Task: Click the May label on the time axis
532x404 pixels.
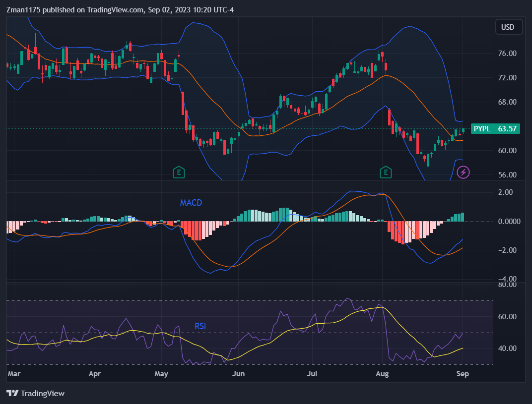Action: [x=161, y=373]
